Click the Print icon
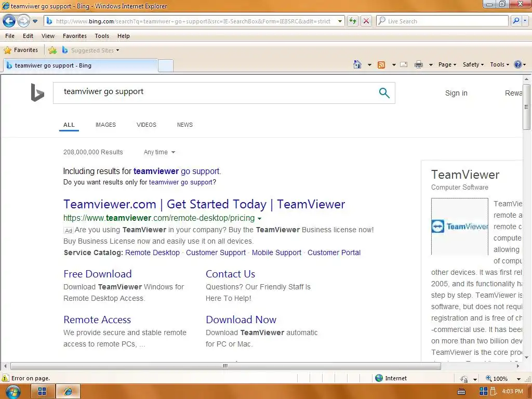532x399 pixels. [x=419, y=64]
